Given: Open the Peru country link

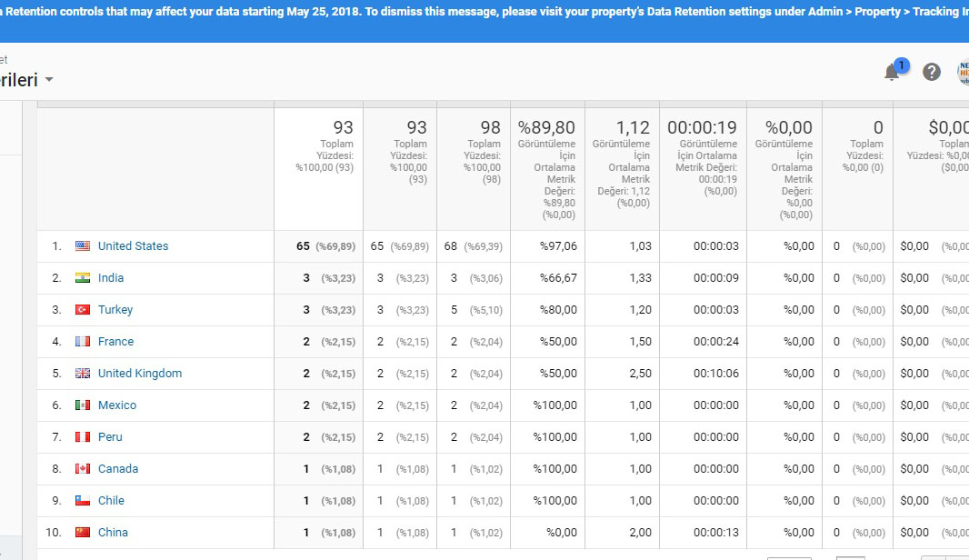Looking at the screenshot, I should click(110, 437).
